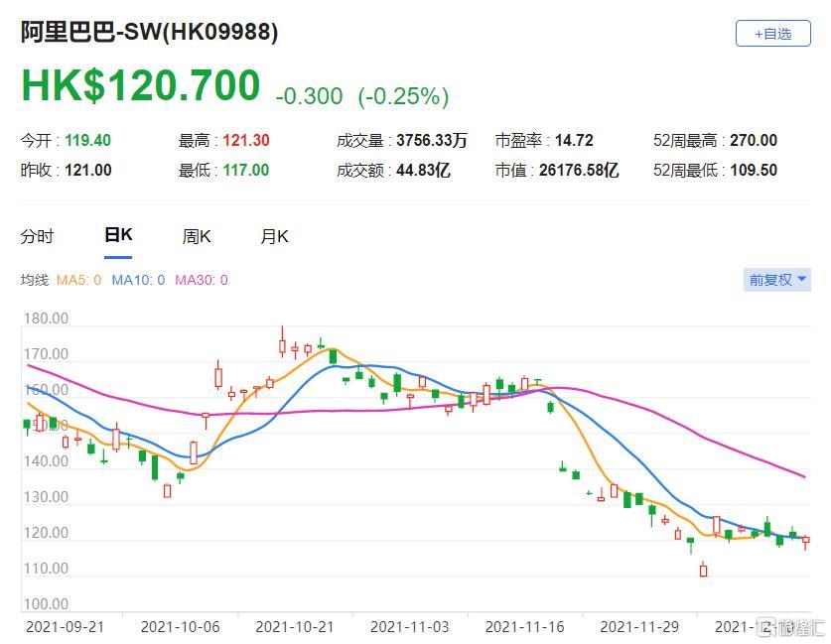Screen dimensions: 831x644
Task: Click the 2021-11-16 date axis label
Action: coord(524,627)
